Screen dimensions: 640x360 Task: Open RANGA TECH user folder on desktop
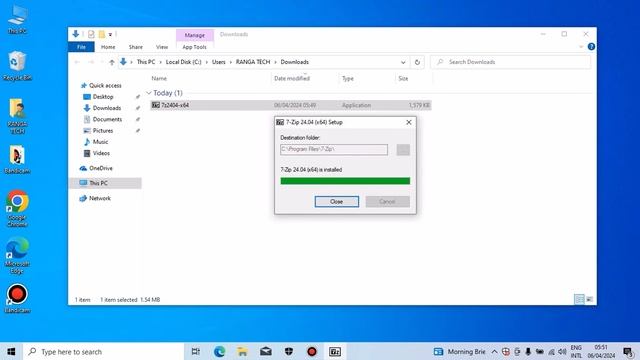[x=17, y=116]
